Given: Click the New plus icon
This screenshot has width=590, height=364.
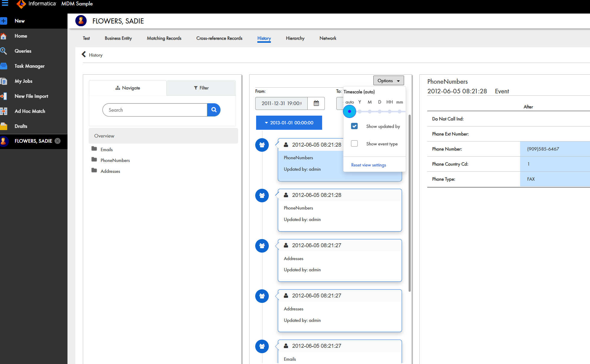Looking at the screenshot, I should pos(4,21).
